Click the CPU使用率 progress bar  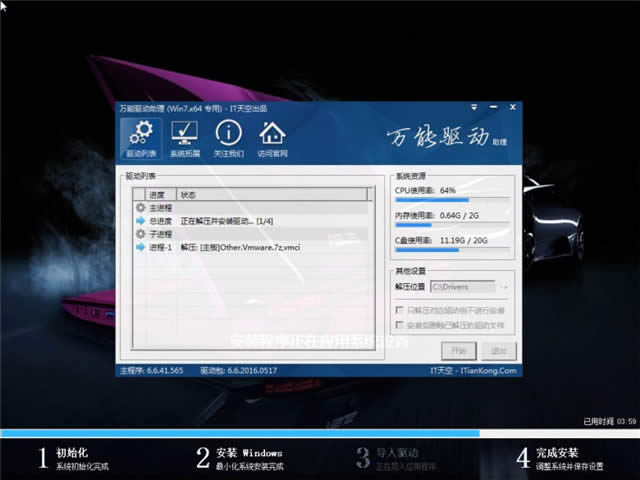pyautogui.click(x=453, y=200)
